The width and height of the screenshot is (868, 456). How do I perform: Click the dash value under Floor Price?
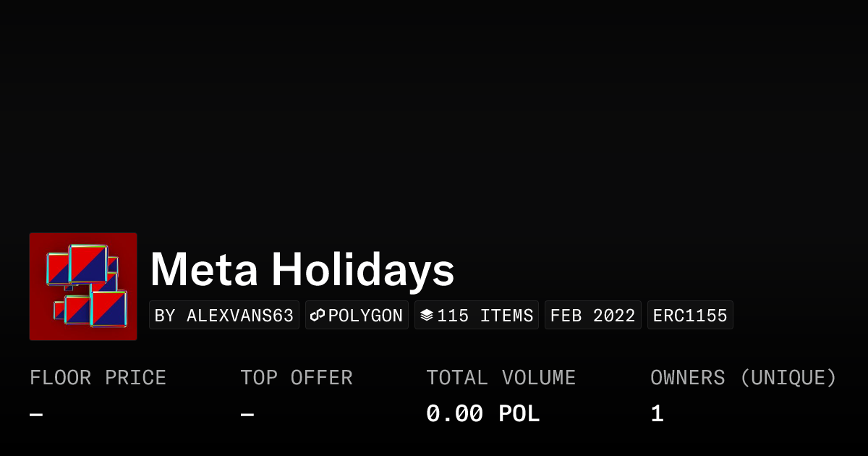coord(36,415)
